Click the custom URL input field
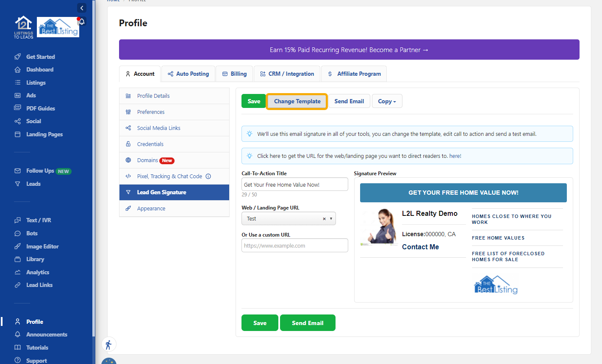 coord(294,245)
